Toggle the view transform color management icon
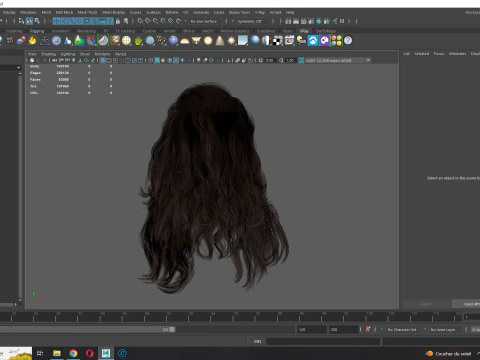Image resolution: width=480 pixels, height=360 pixels. click(x=301, y=60)
